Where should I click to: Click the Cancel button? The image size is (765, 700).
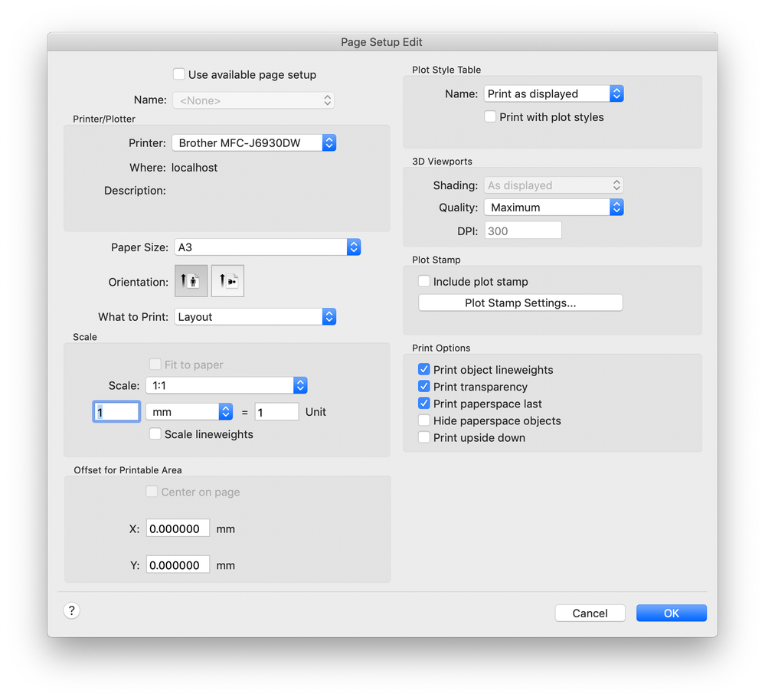click(x=590, y=613)
